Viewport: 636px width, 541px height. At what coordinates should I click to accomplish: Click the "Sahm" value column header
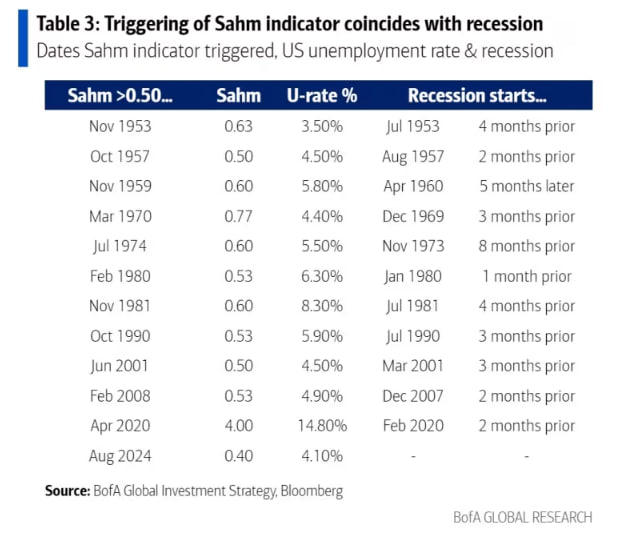(x=238, y=96)
